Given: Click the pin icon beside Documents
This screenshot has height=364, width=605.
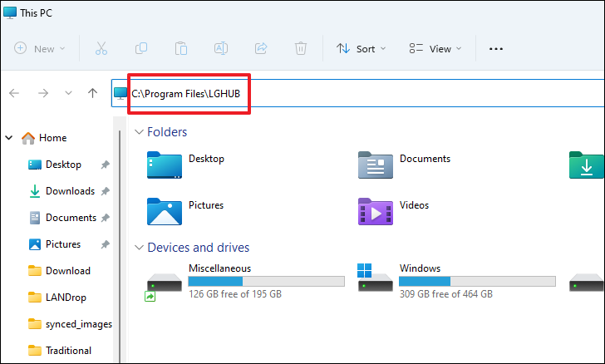Looking at the screenshot, I should point(105,218).
